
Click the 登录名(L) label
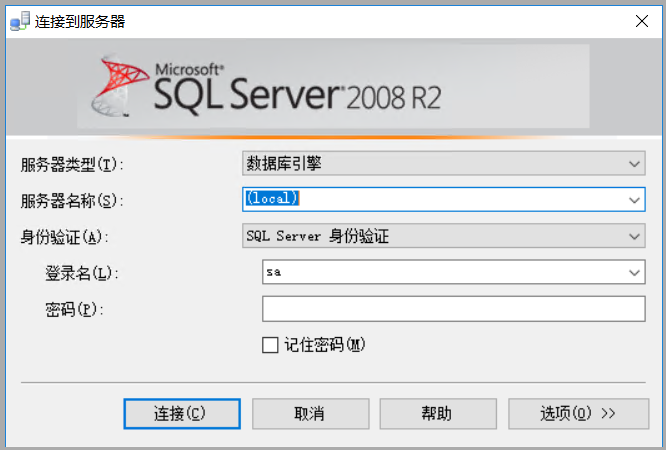[x=82, y=273]
